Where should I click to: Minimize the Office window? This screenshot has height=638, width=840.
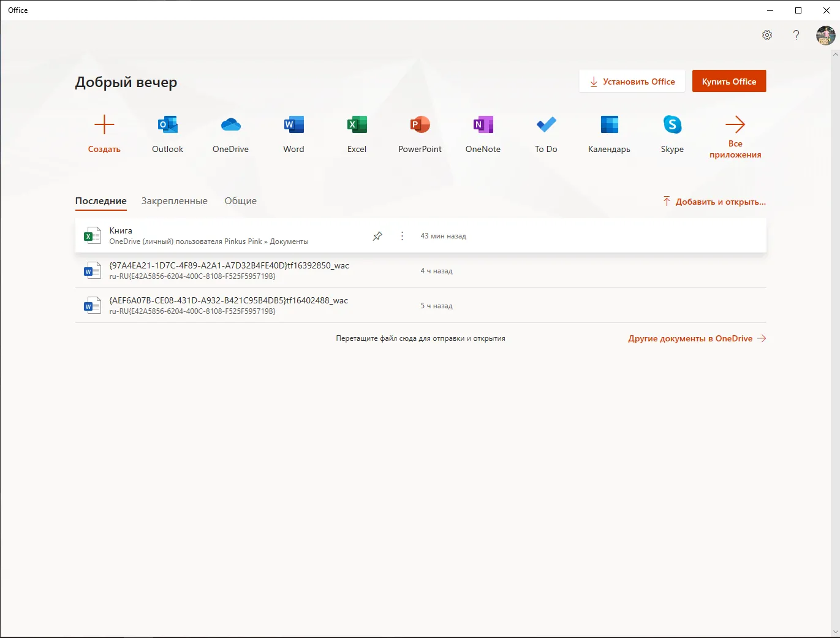(770, 10)
